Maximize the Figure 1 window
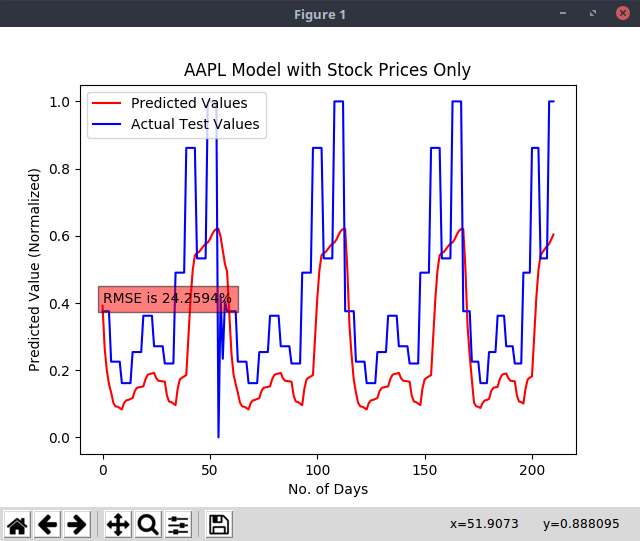This screenshot has width=640, height=541. [x=593, y=13]
